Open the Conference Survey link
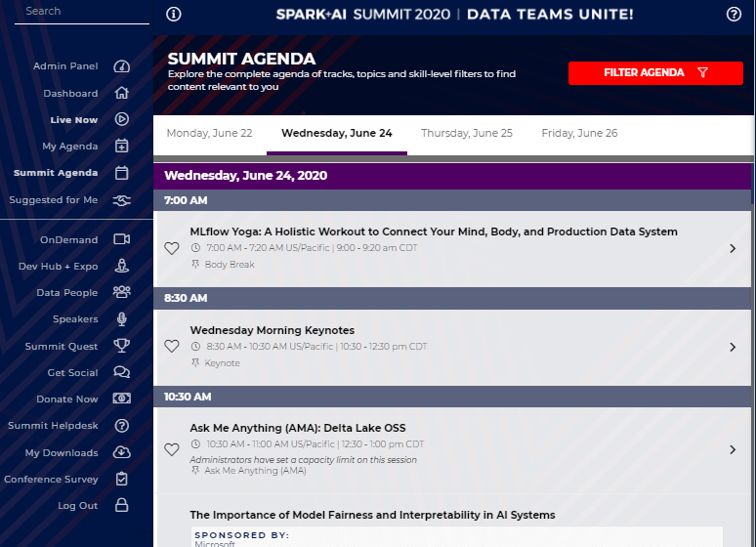Image resolution: width=756 pixels, height=547 pixels. point(51,480)
